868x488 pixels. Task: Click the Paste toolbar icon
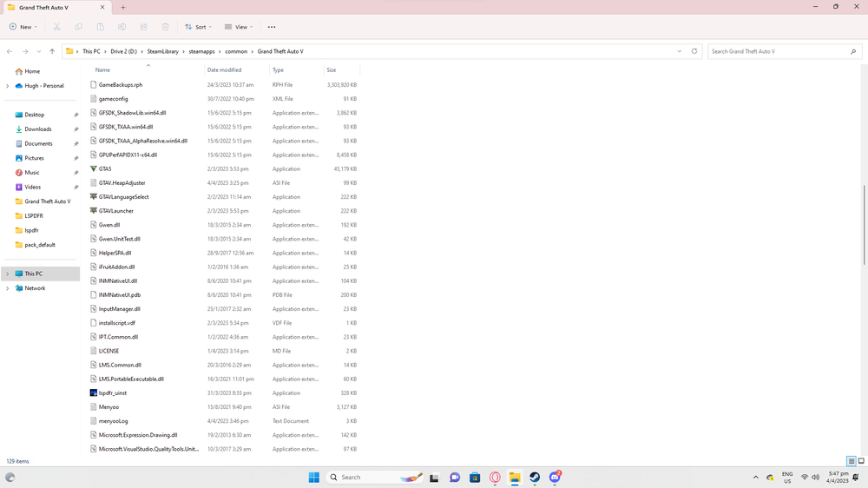coord(100,27)
